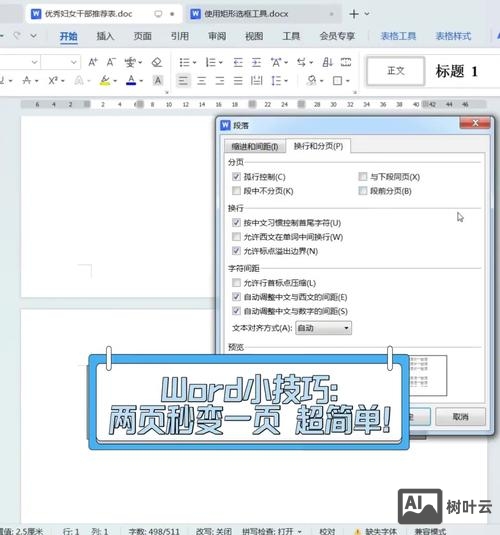Enable 允许行首标点压缩(L)
This screenshot has height=535, width=500.
[236, 283]
